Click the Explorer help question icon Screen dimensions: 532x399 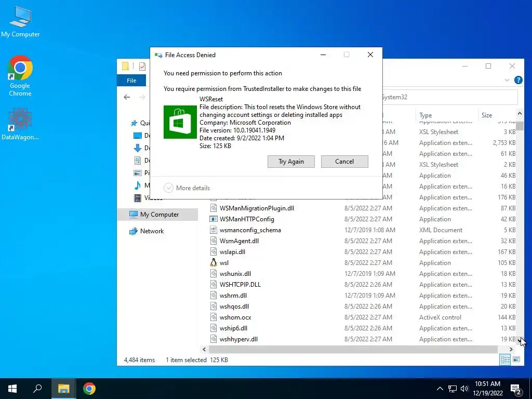(518, 80)
